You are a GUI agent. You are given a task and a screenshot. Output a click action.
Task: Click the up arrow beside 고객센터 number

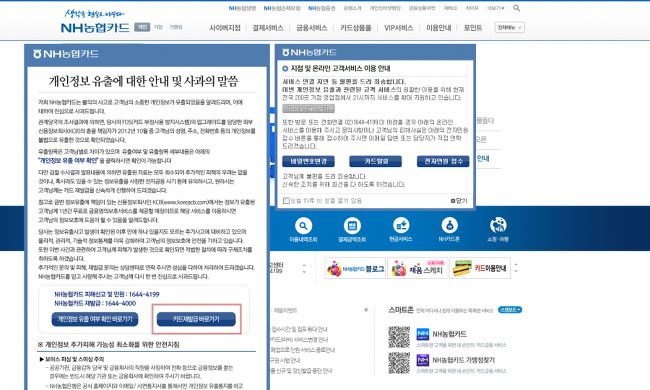pyautogui.click(x=304, y=265)
